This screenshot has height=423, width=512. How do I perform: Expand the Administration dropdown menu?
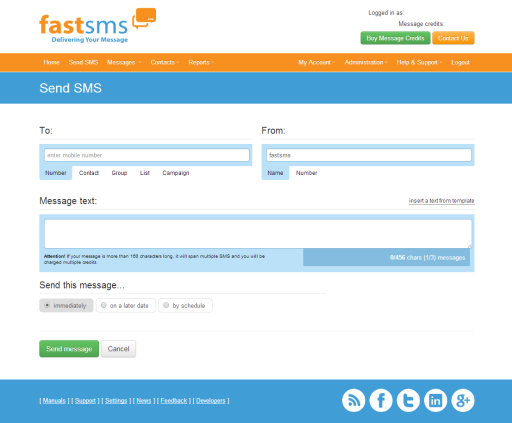[x=366, y=62]
